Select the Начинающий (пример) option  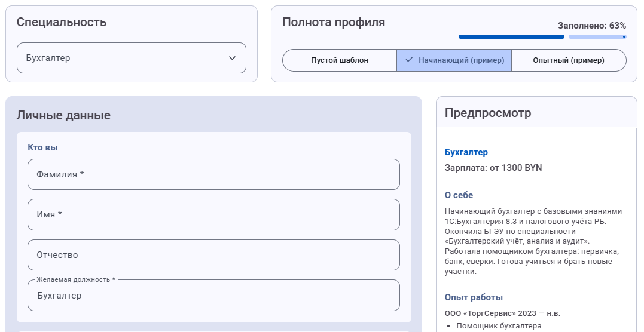coord(454,60)
